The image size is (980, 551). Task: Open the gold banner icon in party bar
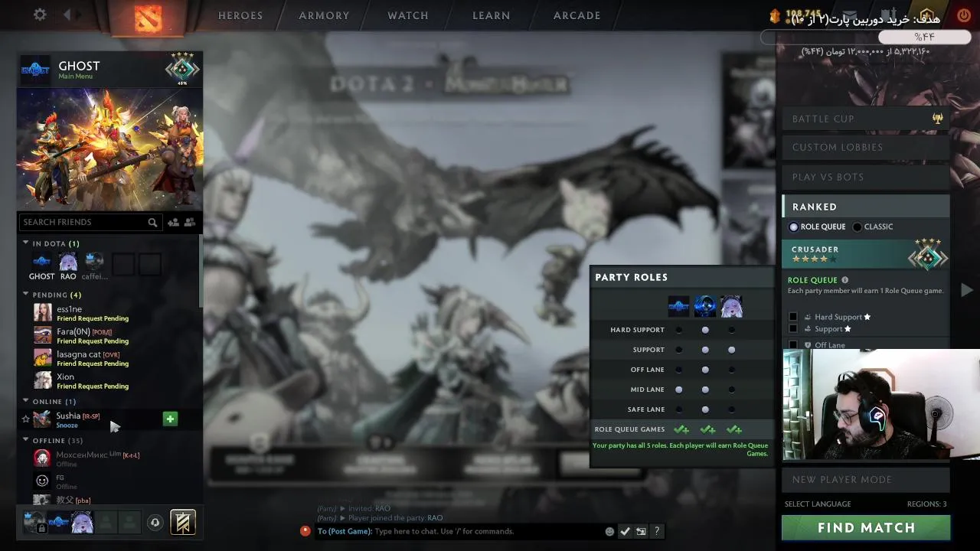pyautogui.click(x=182, y=523)
